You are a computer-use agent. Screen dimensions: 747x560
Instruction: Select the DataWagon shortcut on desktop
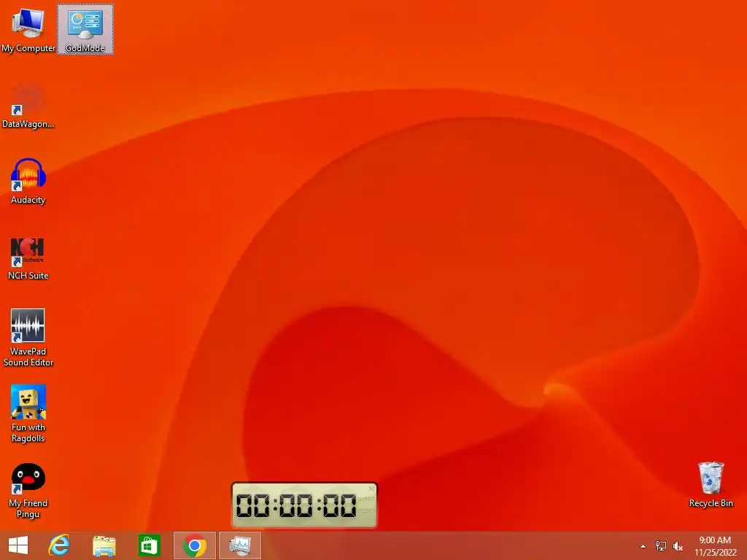(28, 106)
